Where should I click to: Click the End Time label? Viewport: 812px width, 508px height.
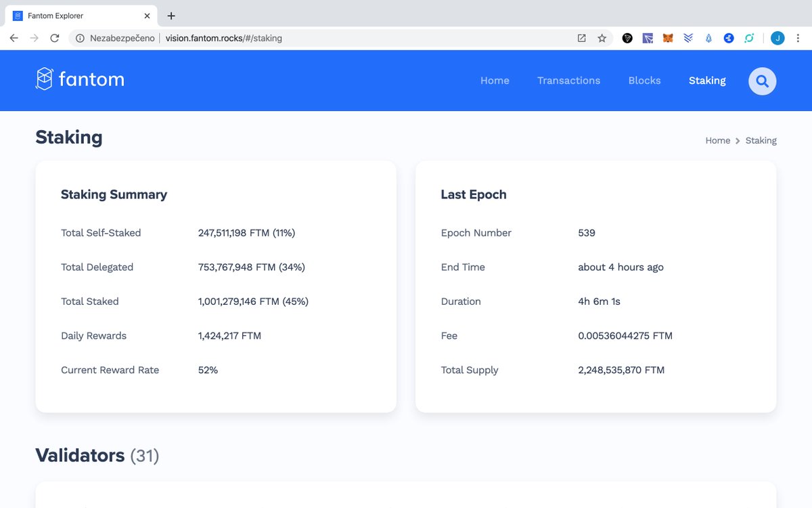pos(463,267)
